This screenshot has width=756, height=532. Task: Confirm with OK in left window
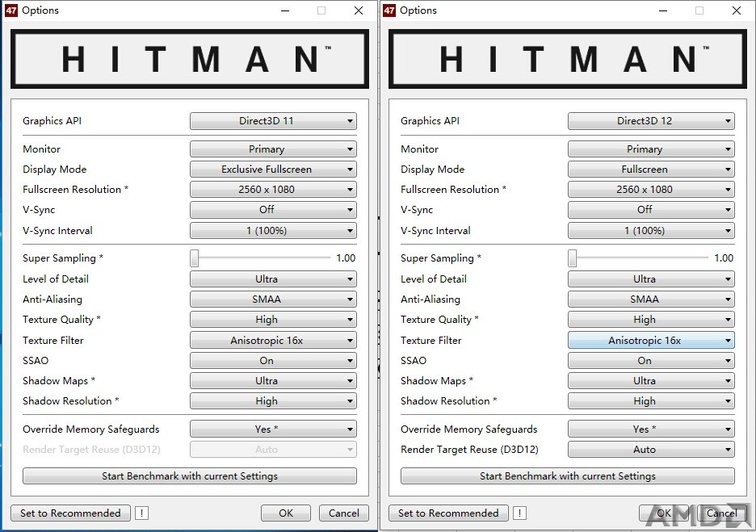[x=286, y=513]
